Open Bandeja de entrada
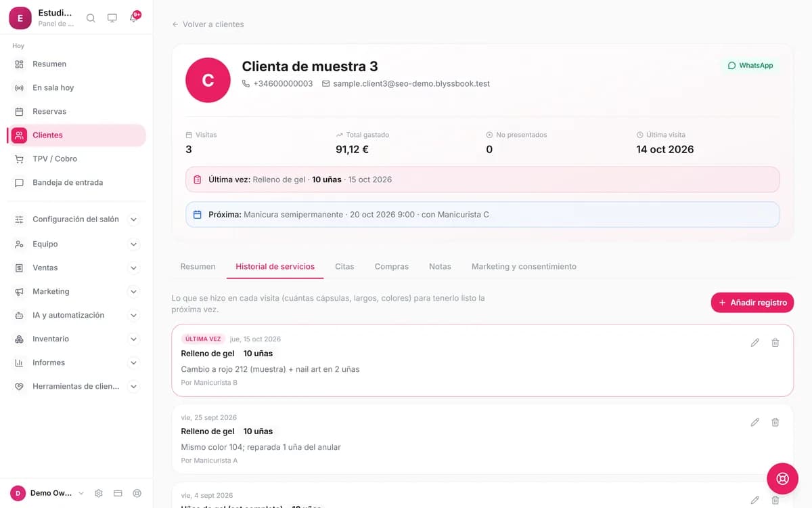The image size is (812, 508). pyautogui.click(x=76, y=182)
